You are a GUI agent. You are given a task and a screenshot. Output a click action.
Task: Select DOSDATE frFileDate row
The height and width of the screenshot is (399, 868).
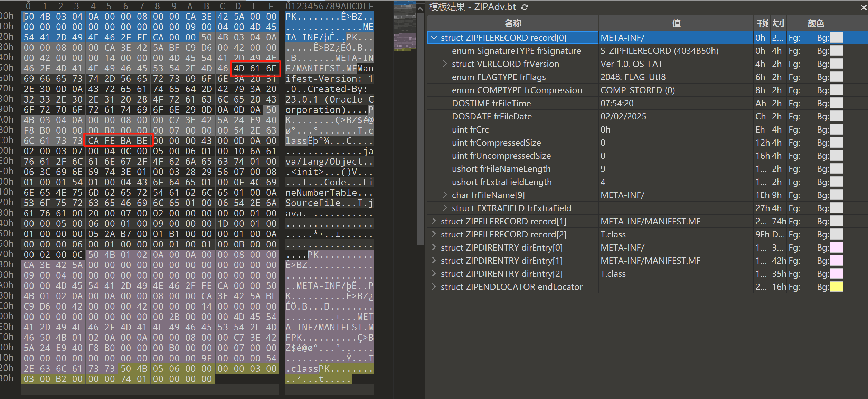pos(491,116)
